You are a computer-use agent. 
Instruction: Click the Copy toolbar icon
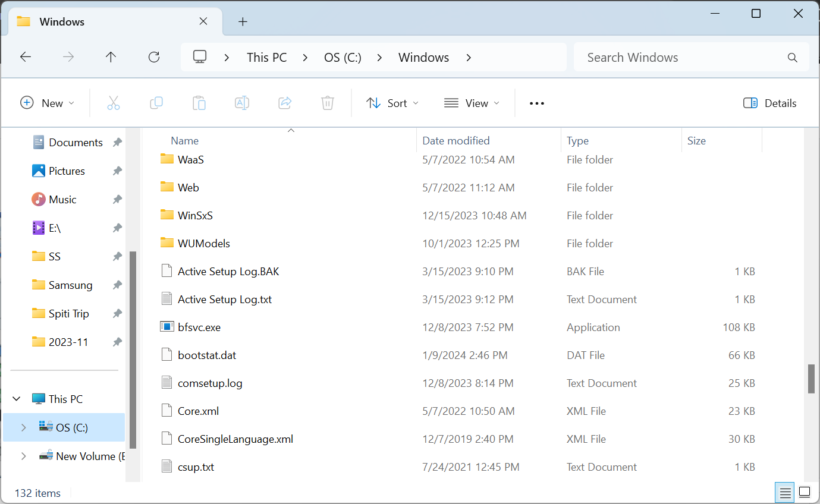[x=156, y=103]
